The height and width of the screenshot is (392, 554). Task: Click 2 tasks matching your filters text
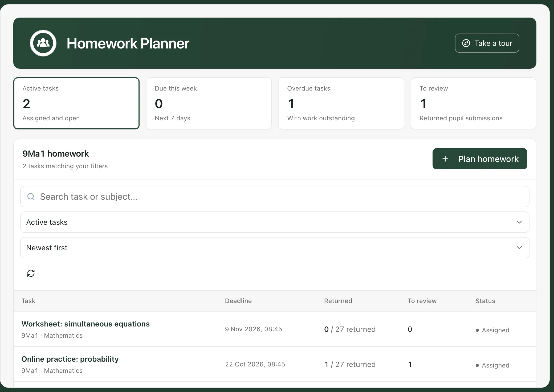coord(65,166)
